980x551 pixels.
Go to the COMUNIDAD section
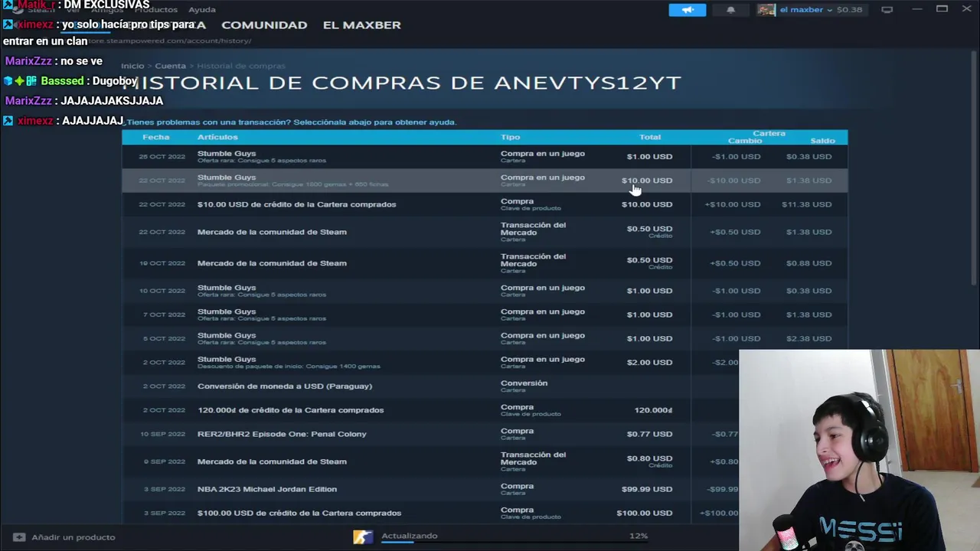[264, 25]
